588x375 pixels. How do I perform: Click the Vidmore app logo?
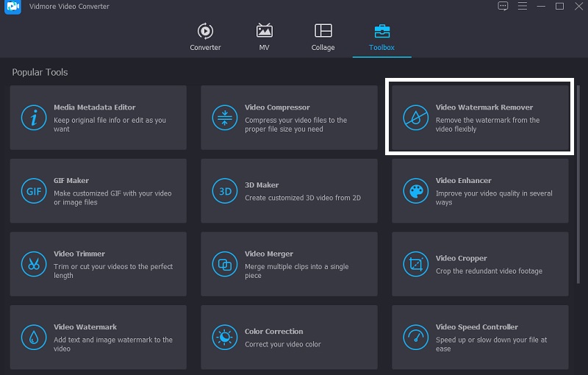[12, 7]
